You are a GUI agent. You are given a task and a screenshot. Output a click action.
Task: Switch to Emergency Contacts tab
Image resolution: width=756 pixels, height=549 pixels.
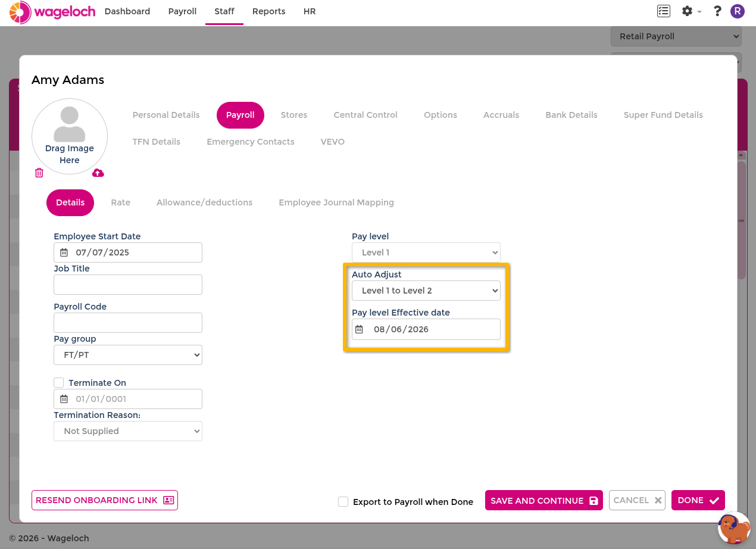click(251, 142)
